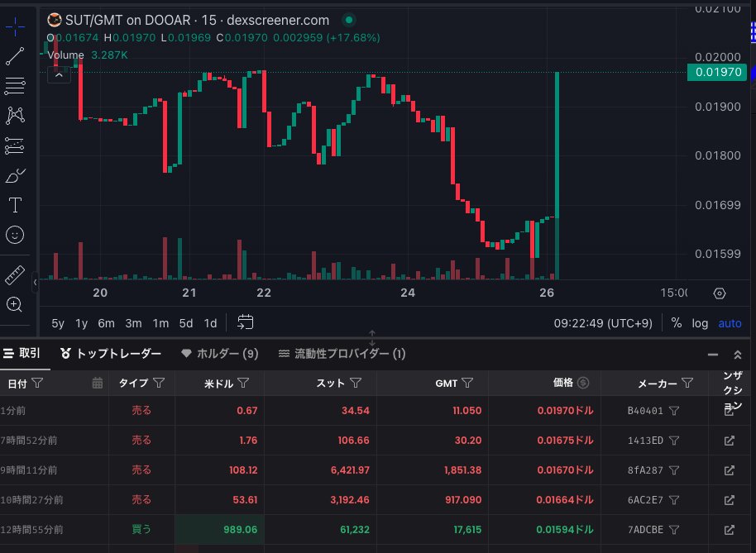This screenshot has height=553, width=756.
Task: Filter trades by maker 7ADCBE
Action: pyautogui.click(x=674, y=530)
